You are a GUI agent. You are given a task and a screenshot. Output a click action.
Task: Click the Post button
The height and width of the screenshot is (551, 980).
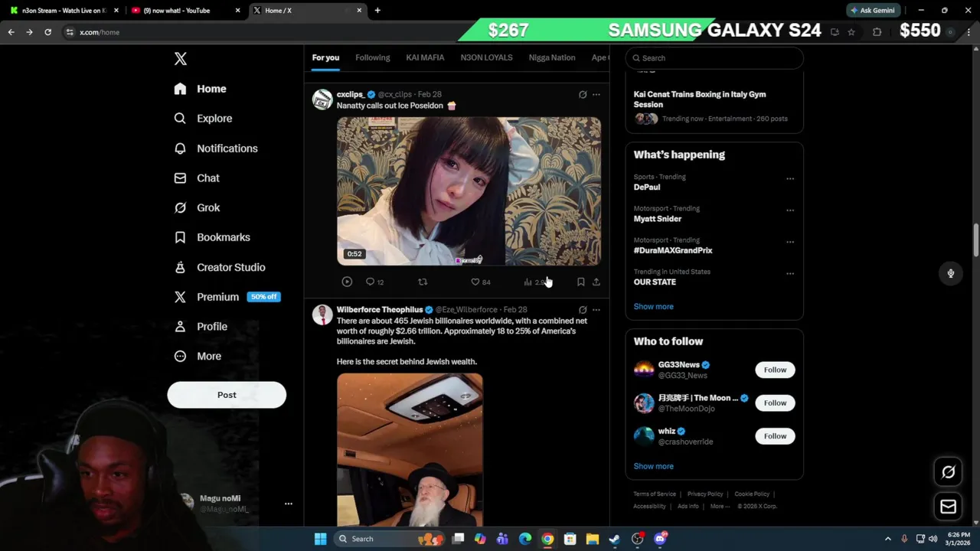(227, 395)
